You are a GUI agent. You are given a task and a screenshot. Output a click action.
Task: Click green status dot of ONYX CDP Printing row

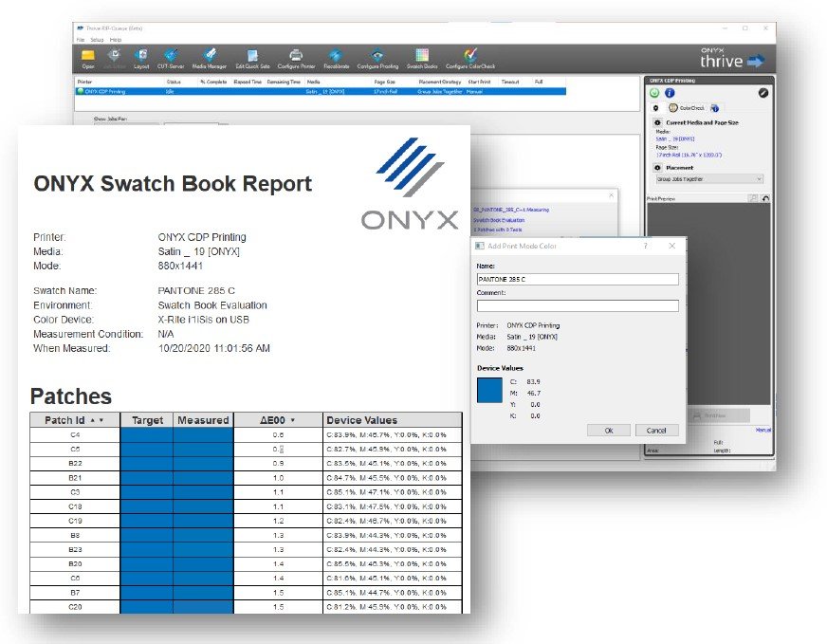(x=81, y=91)
